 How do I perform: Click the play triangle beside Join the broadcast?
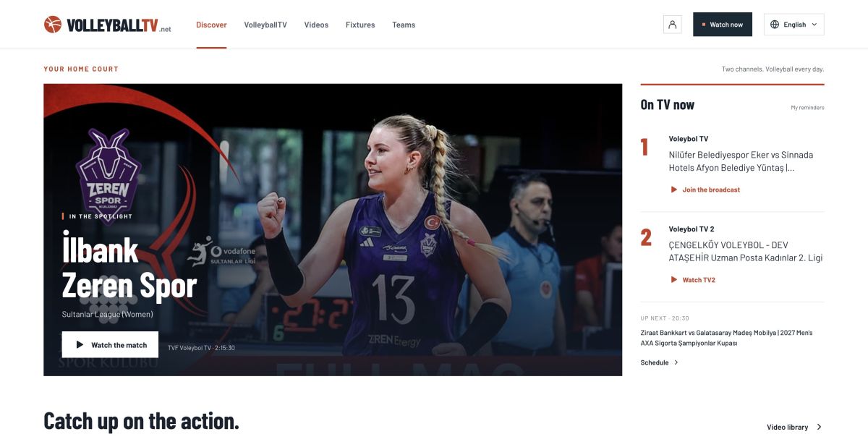click(674, 190)
